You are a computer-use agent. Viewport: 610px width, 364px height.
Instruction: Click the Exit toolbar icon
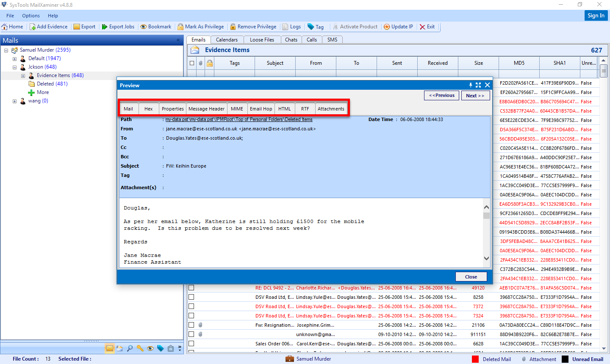click(422, 27)
